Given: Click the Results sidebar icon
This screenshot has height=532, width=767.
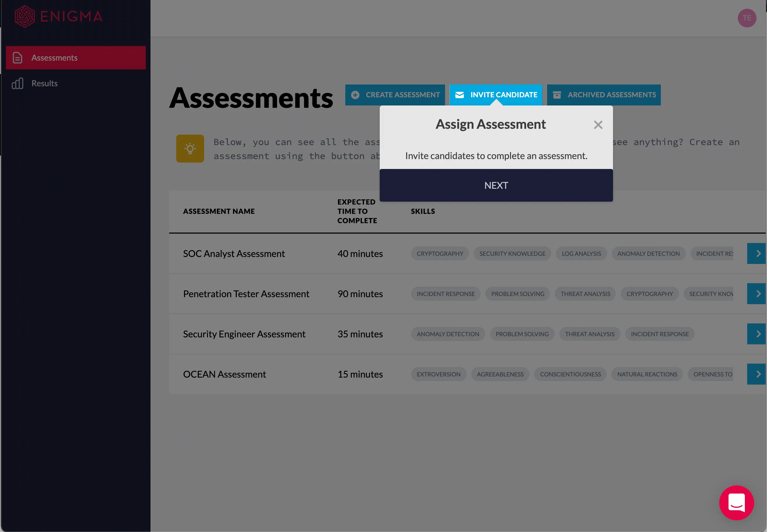Looking at the screenshot, I should (x=18, y=83).
